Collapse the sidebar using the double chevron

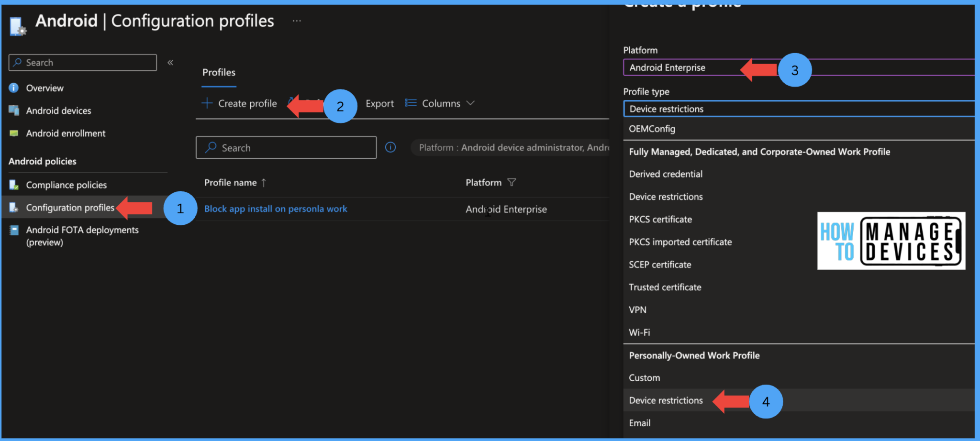point(170,63)
